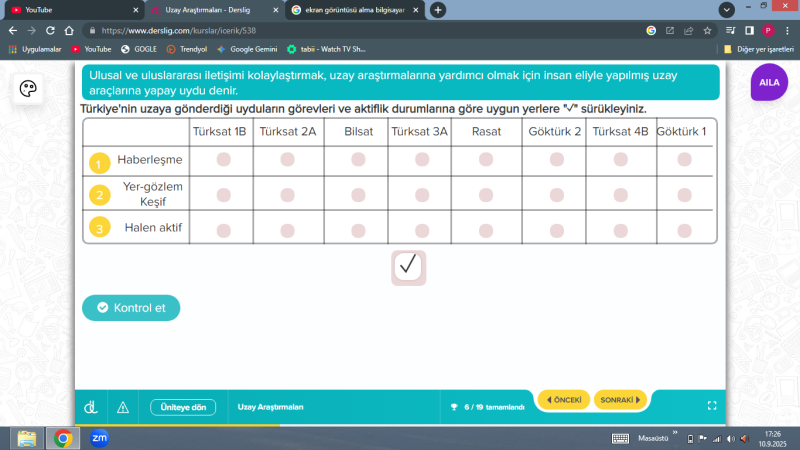Enter fullscreen mode with the expand icon
Viewport: 800px width, 450px height.
[712, 407]
